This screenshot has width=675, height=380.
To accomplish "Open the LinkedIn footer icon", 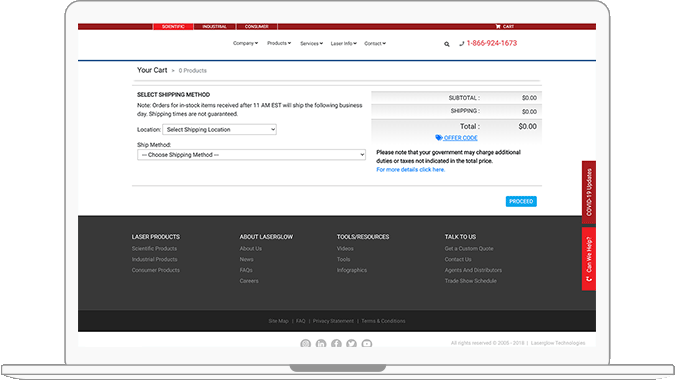I will tap(321, 343).
